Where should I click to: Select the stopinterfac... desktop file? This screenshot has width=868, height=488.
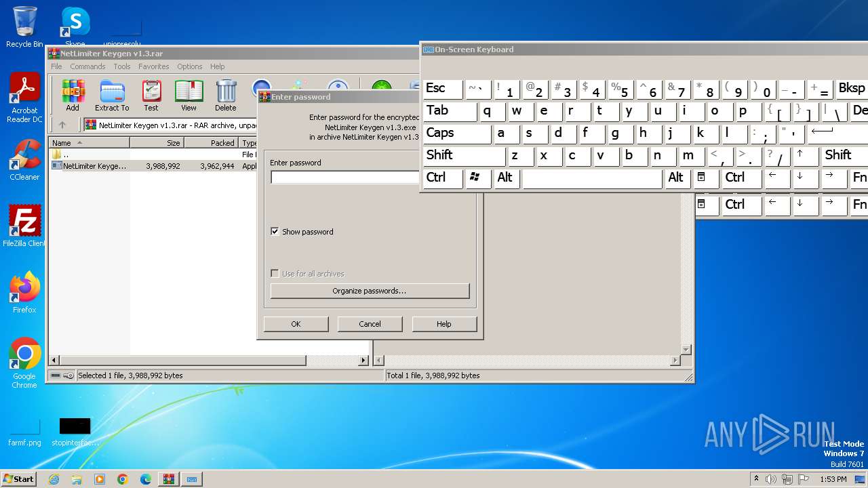[x=75, y=432]
